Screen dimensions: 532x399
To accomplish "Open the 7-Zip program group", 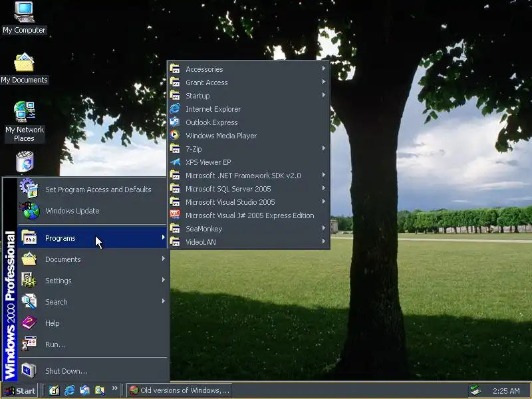I will 248,148.
